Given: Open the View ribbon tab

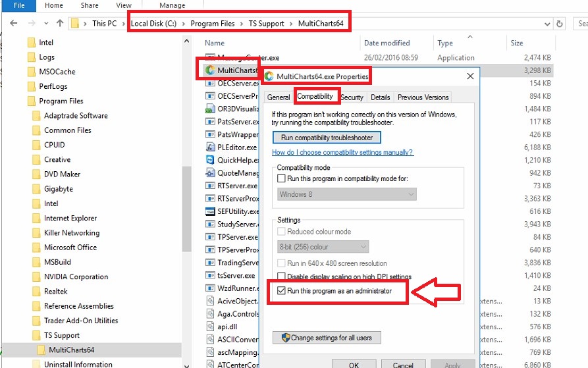Looking at the screenshot, I should 123,5.
